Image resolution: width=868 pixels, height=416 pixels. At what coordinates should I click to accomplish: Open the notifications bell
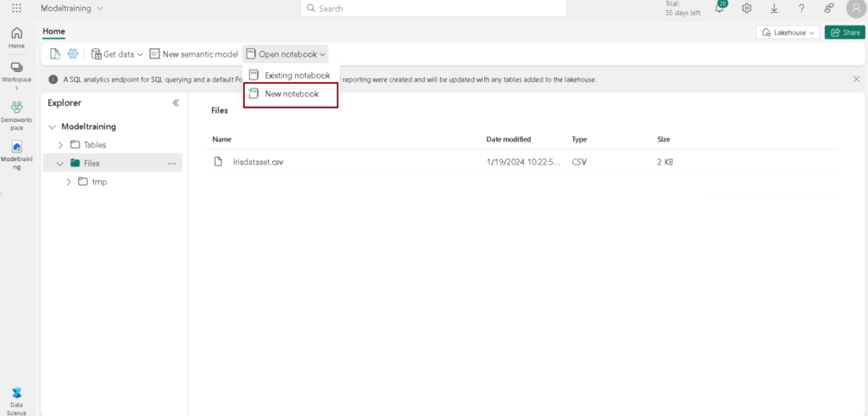[721, 8]
